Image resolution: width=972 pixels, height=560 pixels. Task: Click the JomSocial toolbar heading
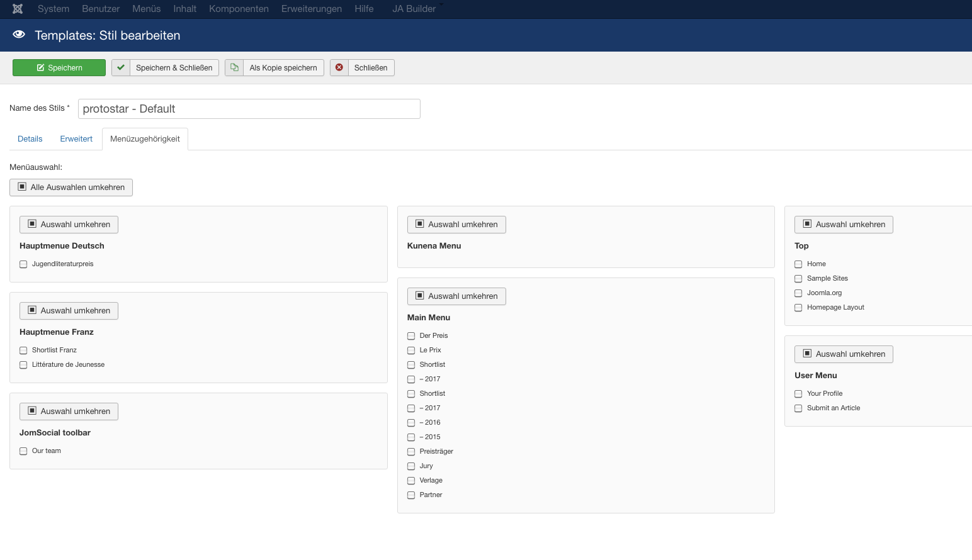[55, 433]
